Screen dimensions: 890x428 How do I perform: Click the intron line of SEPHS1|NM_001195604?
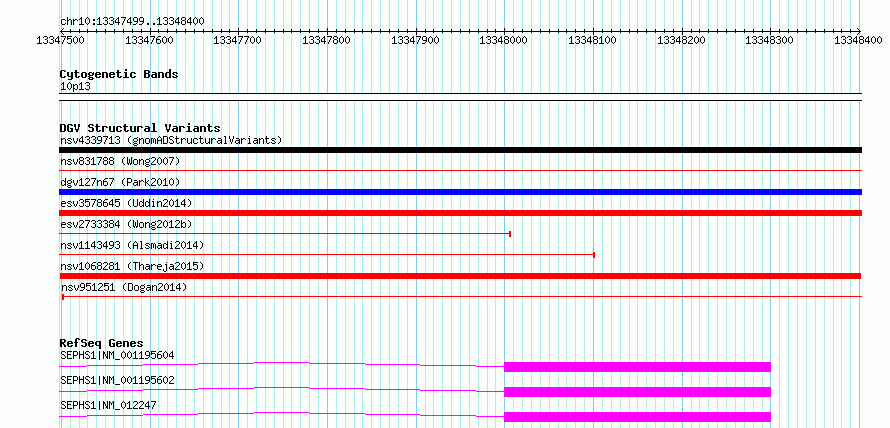(x=282, y=364)
